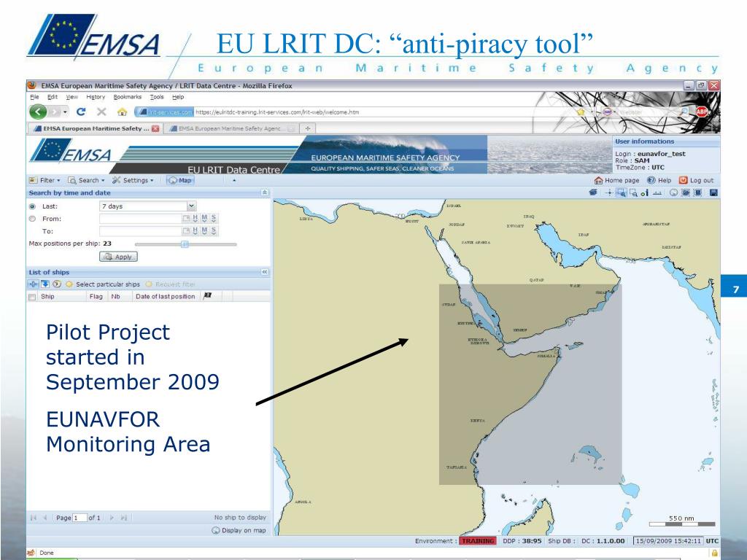Select the ship information map tool

(645, 192)
